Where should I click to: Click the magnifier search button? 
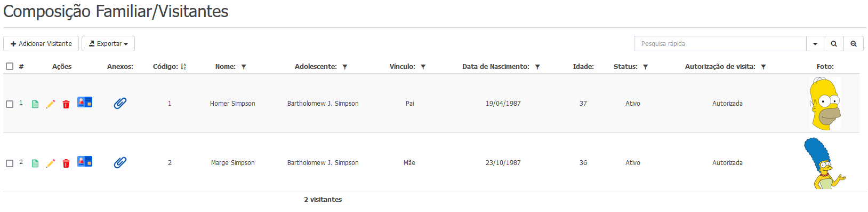click(834, 44)
